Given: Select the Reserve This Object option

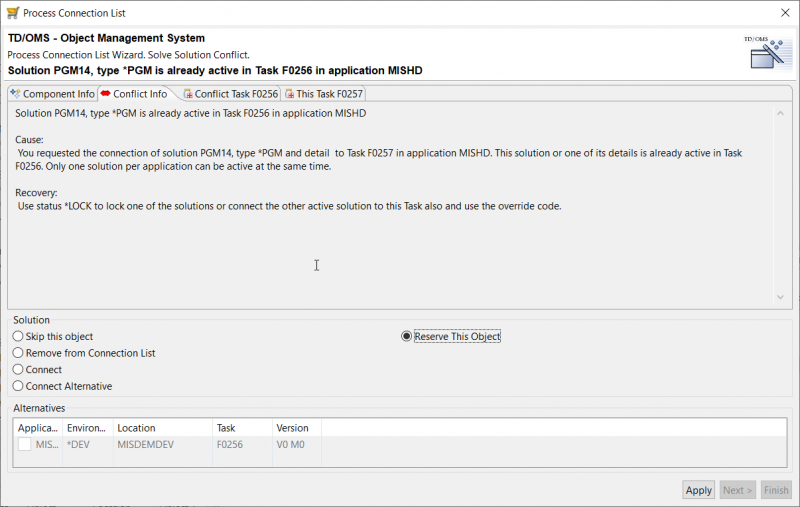Looking at the screenshot, I should [407, 337].
